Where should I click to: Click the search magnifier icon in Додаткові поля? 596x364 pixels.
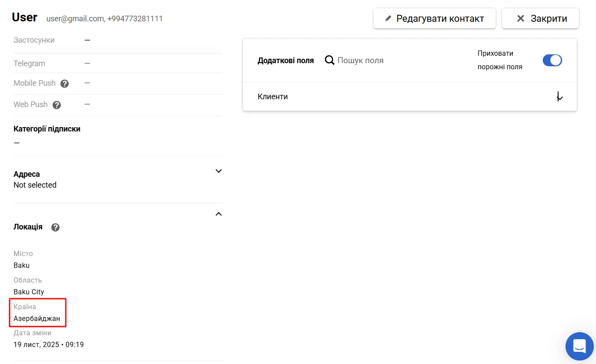click(329, 60)
